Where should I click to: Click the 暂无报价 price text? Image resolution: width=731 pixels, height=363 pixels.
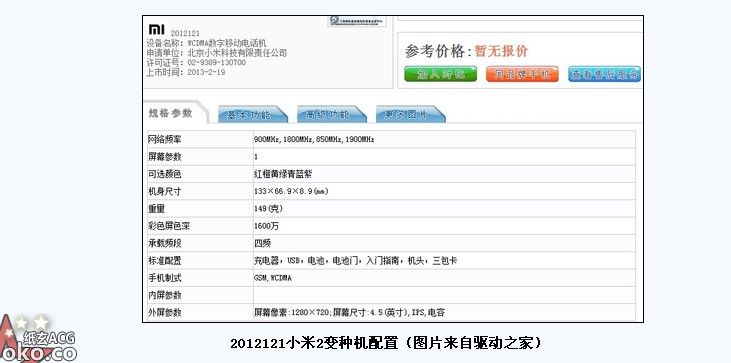[501, 51]
